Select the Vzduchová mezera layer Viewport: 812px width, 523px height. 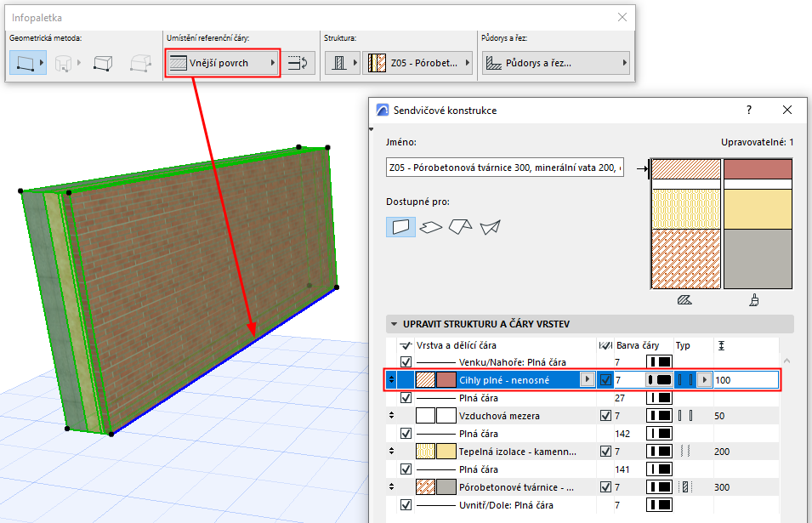[582, 415]
